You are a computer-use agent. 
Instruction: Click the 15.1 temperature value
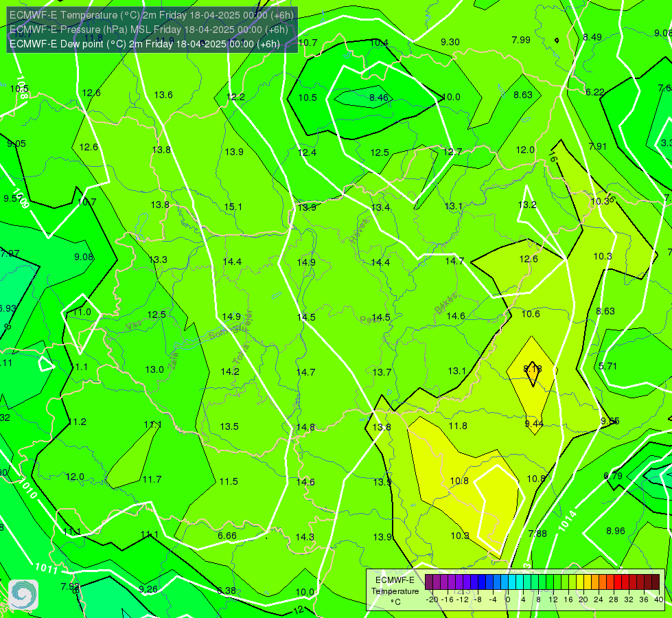pos(233,207)
